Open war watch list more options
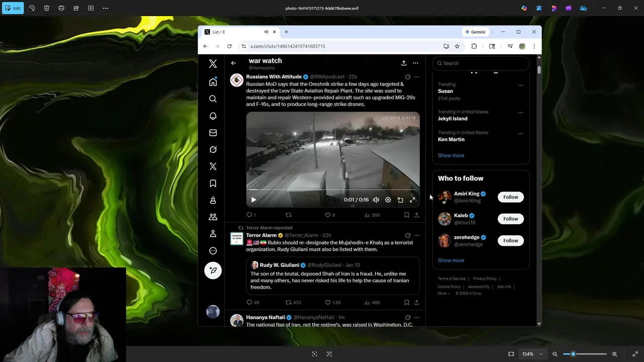Viewport: 644px width, 362px height. click(x=416, y=63)
